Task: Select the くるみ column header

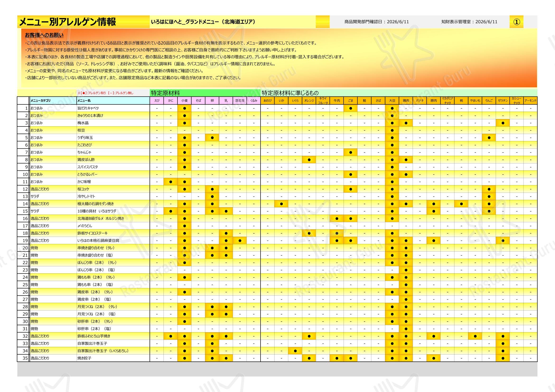Action: 254,101
